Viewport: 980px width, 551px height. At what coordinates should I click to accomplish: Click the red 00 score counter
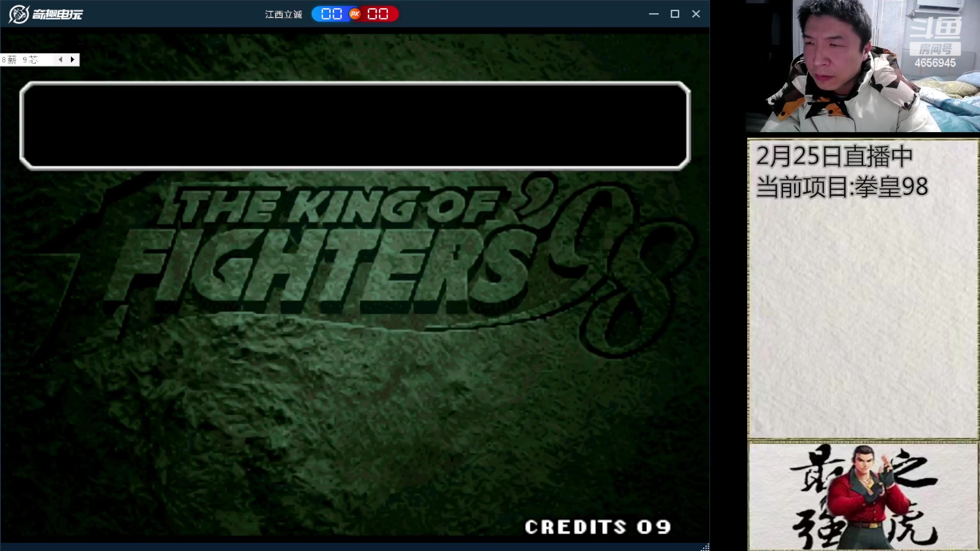click(x=378, y=14)
